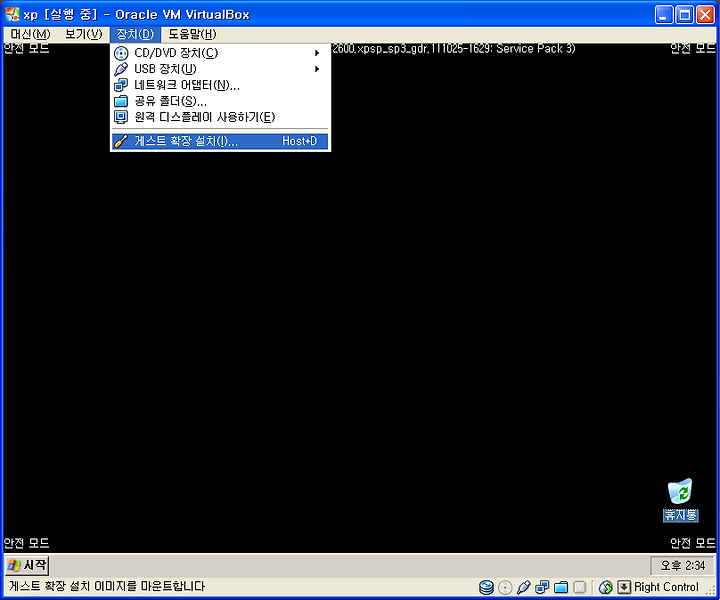This screenshot has width=720, height=600.
Task: Click the mouse integration status icon
Action: coord(606,587)
